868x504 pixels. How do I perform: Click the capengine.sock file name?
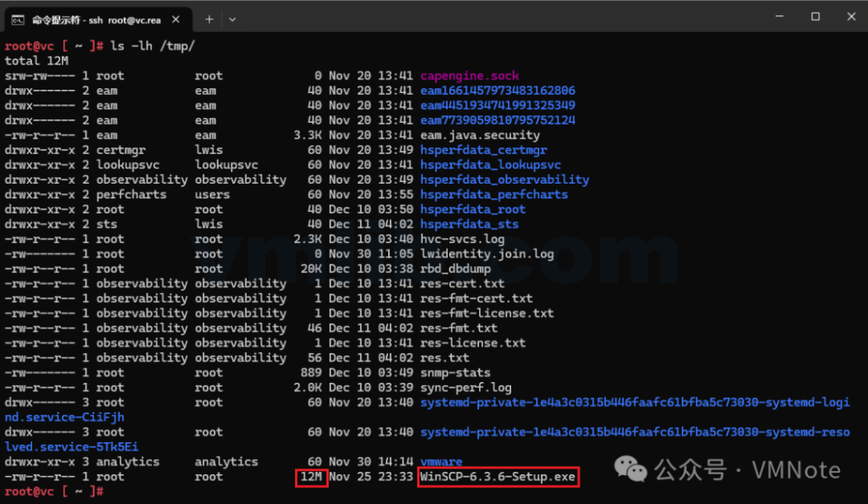click(470, 75)
